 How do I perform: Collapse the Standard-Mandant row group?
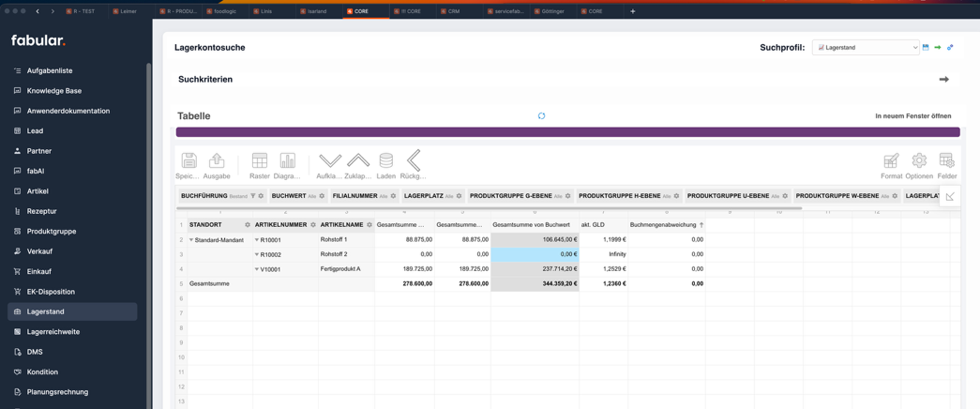point(191,240)
